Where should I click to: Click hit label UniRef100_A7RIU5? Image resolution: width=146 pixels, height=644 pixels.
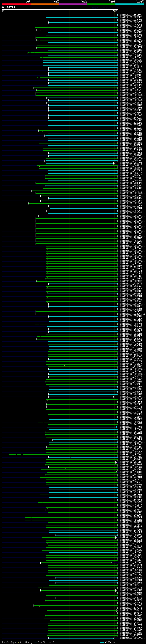131,349
